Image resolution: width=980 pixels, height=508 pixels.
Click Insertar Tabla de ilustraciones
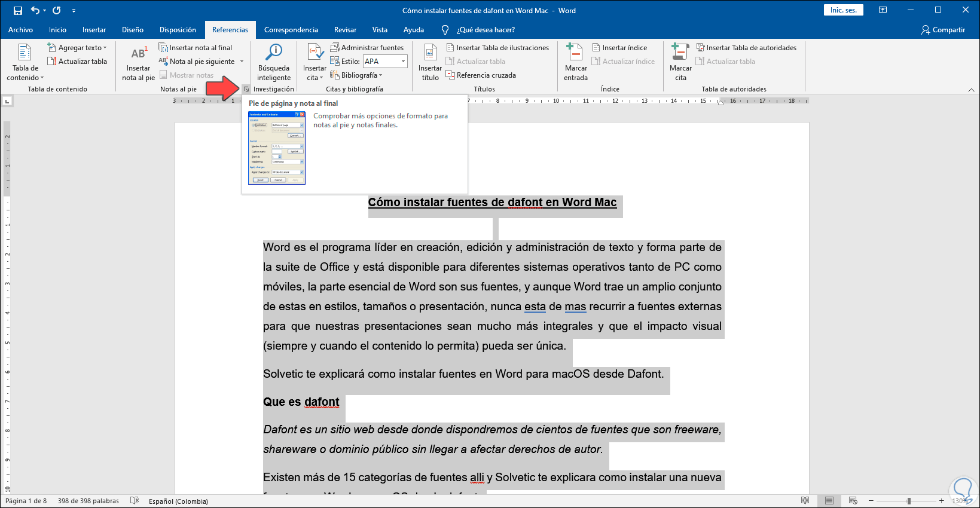[x=497, y=48]
